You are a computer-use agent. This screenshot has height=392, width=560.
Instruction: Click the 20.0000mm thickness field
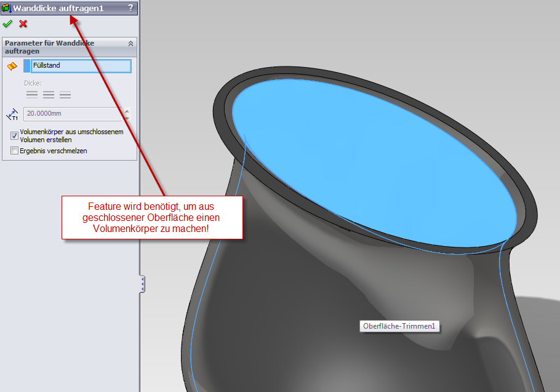pos(73,114)
